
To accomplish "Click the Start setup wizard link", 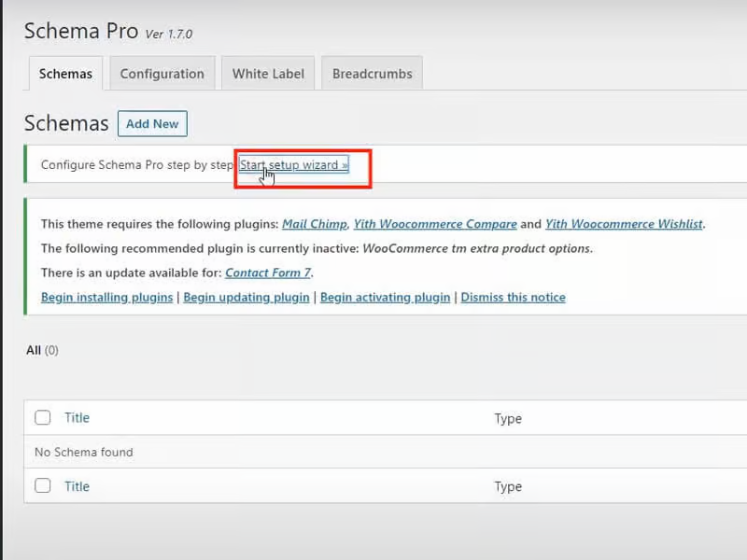I will (292, 164).
